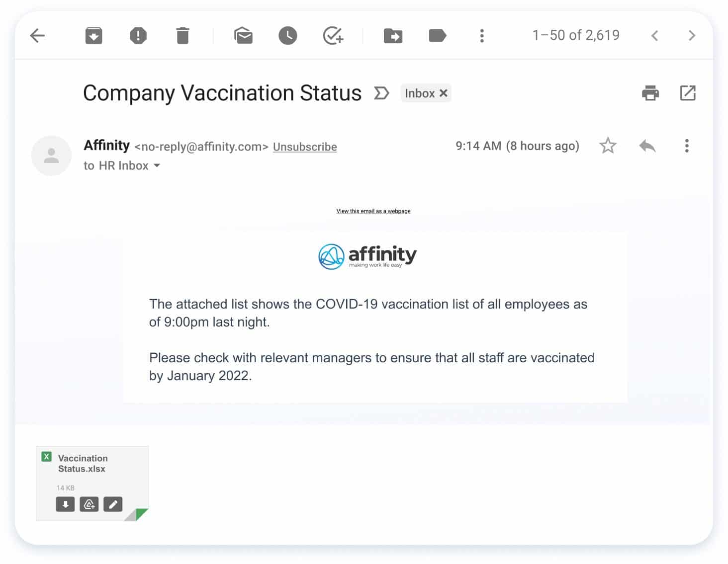Reply to the Affinity email
The height and width of the screenshot is (564, 728).
[x=647, y=146]
